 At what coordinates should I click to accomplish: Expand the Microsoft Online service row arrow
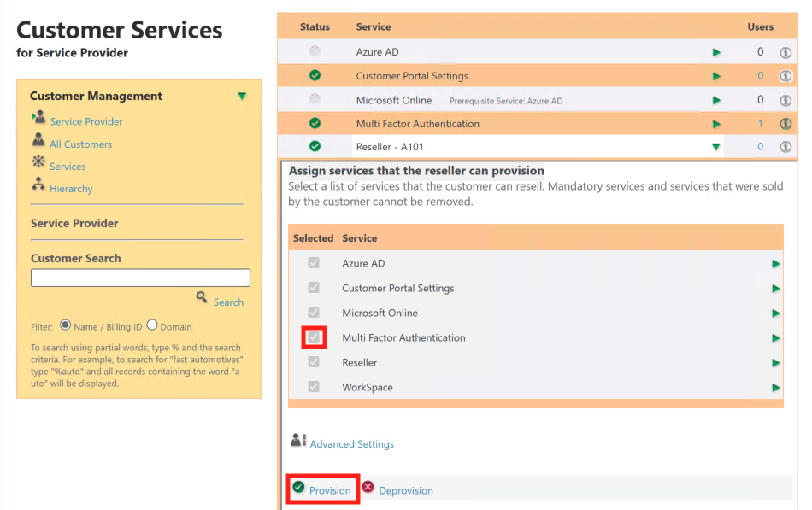716,101
